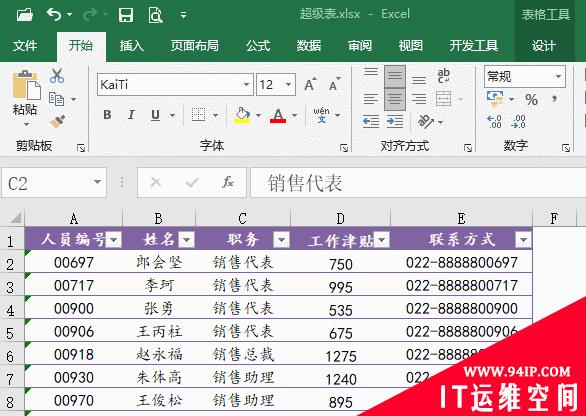The image size is (586, 416).
Task: Apply yellow fill color
Action: 242,115
